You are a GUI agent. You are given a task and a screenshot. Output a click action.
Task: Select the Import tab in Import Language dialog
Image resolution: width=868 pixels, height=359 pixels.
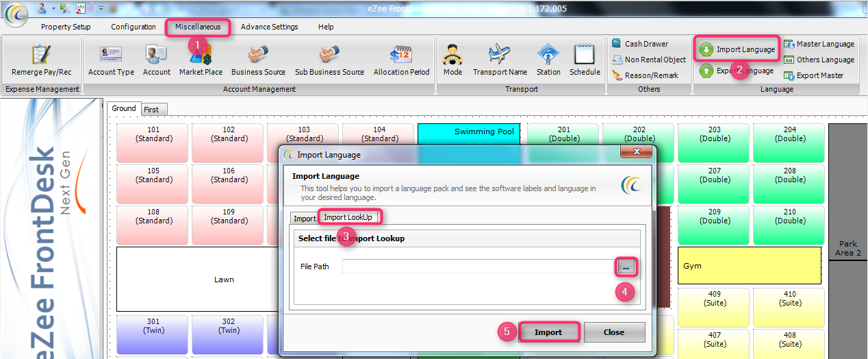point(305,219)
